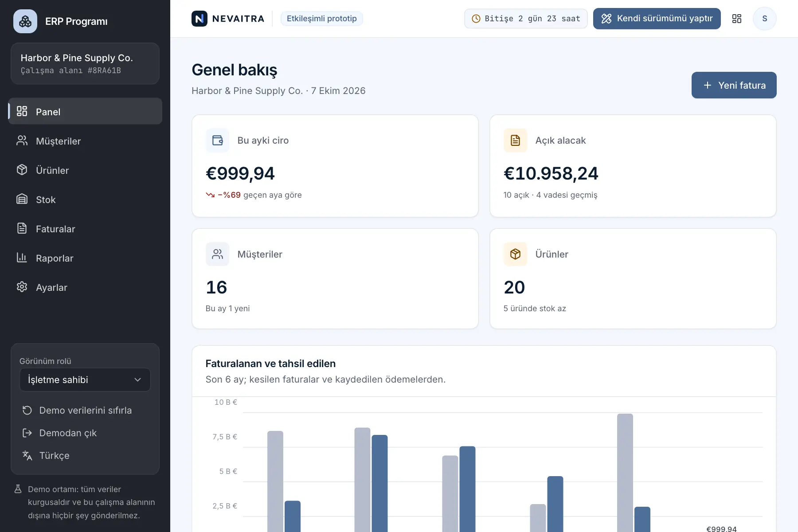
Task: Click the −%69 geçen aya göre text
Action: point(254,195)
